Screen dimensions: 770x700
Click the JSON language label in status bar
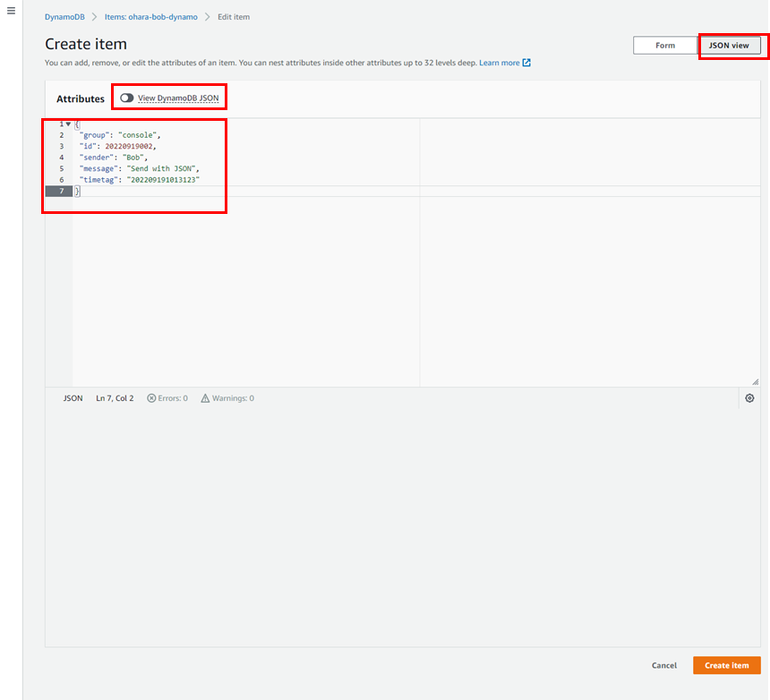point(73,398)
